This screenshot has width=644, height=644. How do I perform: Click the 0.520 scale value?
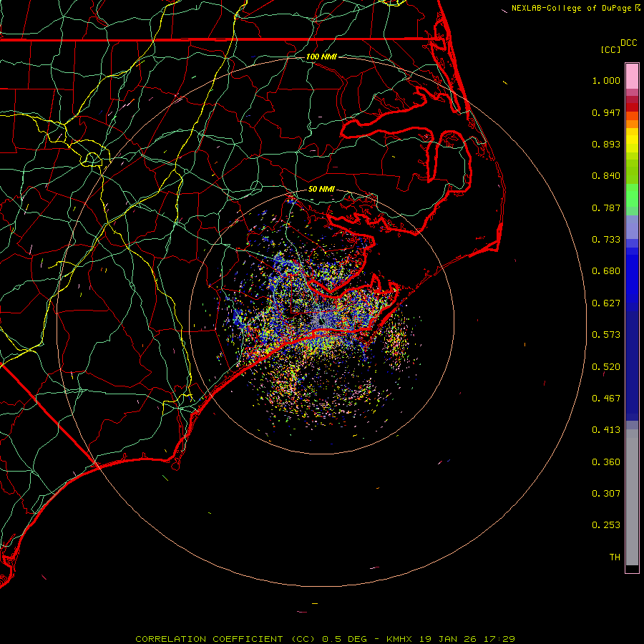pos(606,367)
